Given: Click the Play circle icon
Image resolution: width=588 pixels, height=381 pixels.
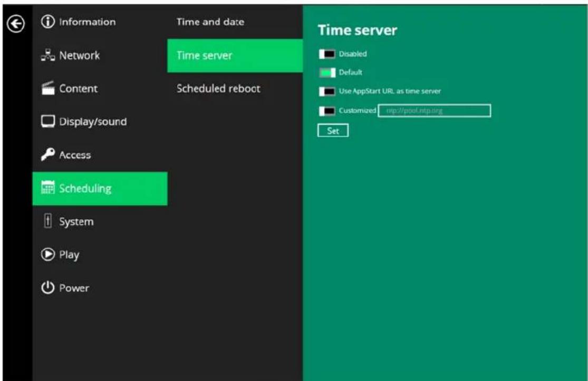Looking at the screenshot, I should coord(47,255).
